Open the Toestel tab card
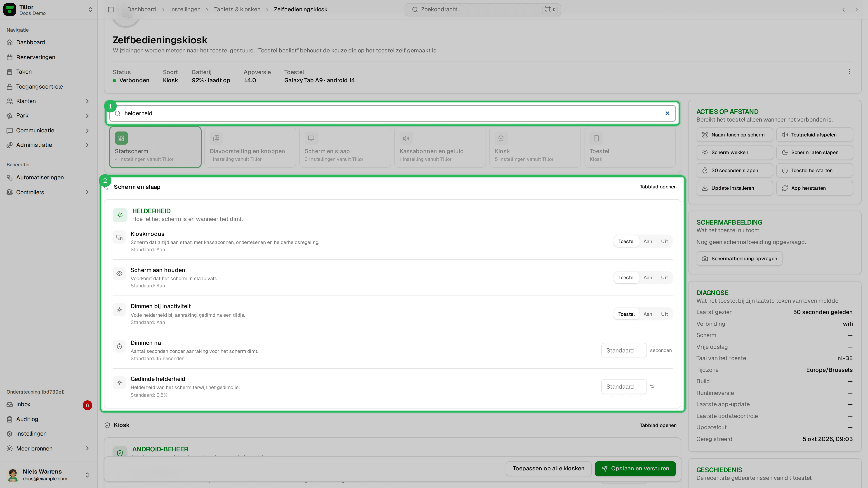This screenshot has height=488, width=868. pyautogui.click(x=630, y=147)
